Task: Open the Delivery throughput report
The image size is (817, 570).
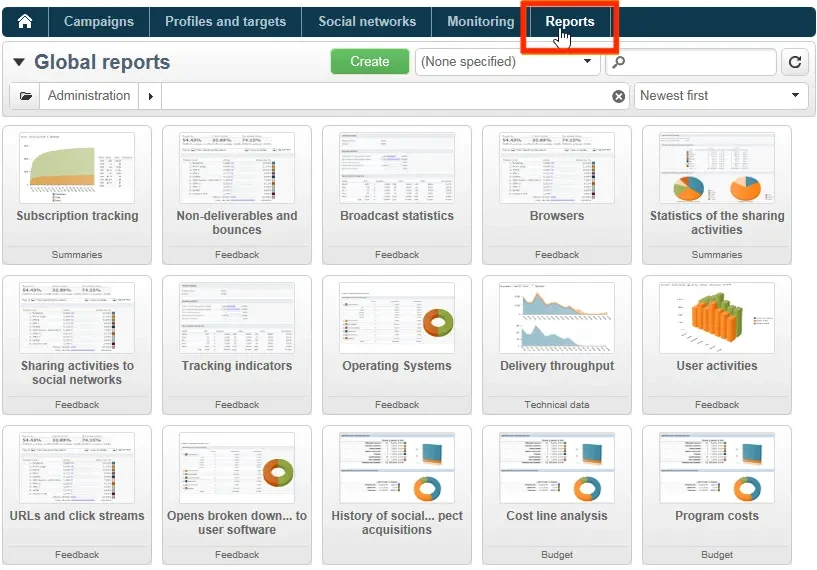Action: pyautogui.click(x=557, y=318)
